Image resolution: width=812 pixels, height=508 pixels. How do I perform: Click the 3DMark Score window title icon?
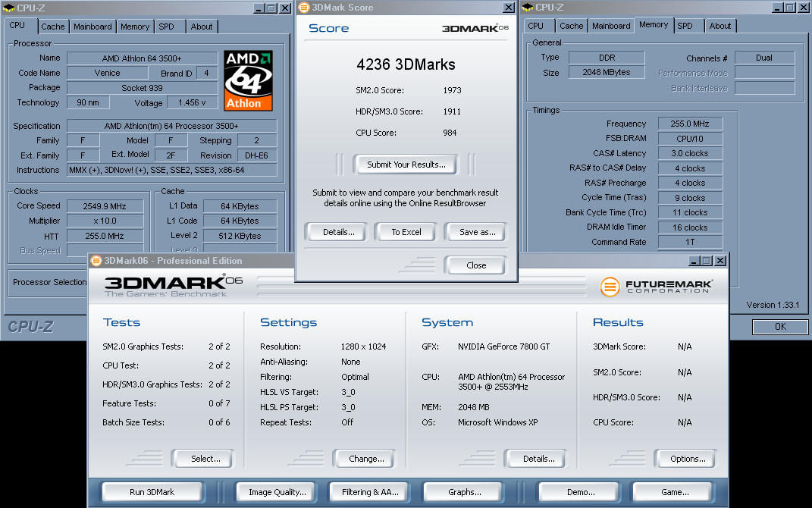coord(304,8)
